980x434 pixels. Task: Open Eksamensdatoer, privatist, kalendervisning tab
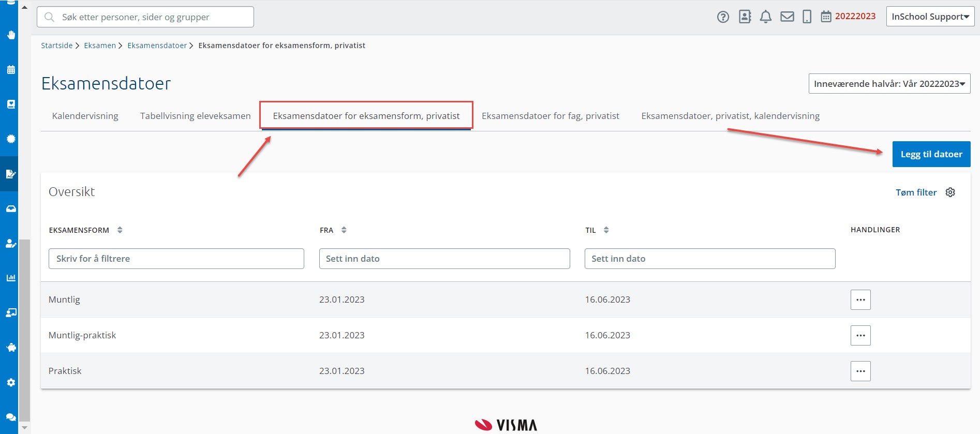pos(730,116)
